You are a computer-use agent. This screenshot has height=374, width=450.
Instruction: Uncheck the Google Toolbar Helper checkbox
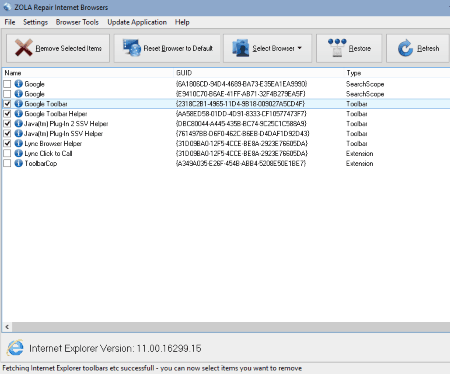click(7, 114)
